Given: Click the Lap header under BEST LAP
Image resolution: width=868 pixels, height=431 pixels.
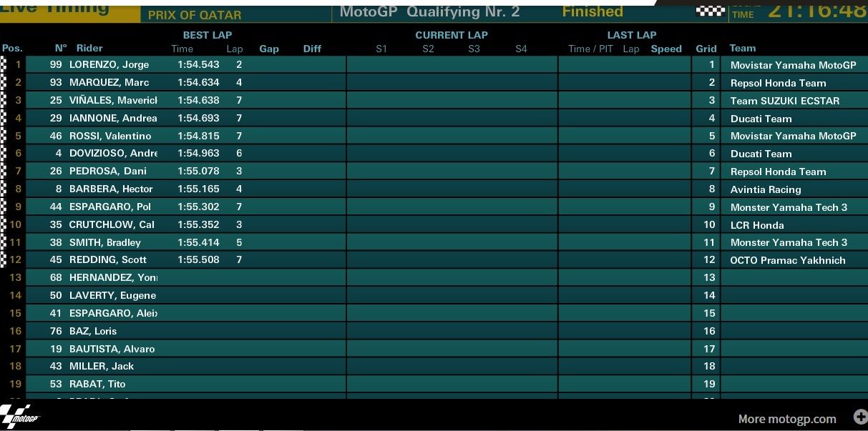Looking at the screenshot, I should pyautogui.click(x=235, y=49).
